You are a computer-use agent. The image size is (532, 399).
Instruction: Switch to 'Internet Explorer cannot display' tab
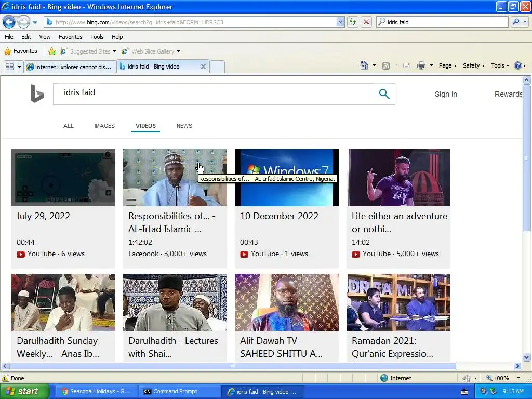pyautogui.click(x=70, y=67)
